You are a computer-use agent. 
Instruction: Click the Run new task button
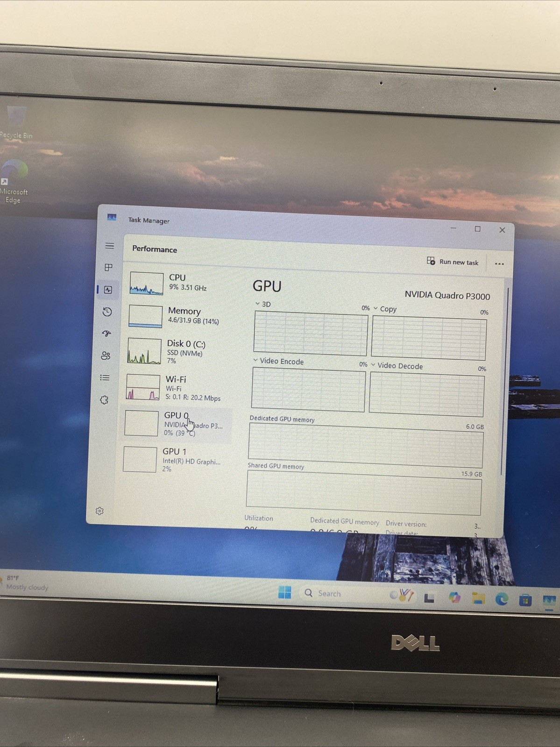(x=453, y=262)
